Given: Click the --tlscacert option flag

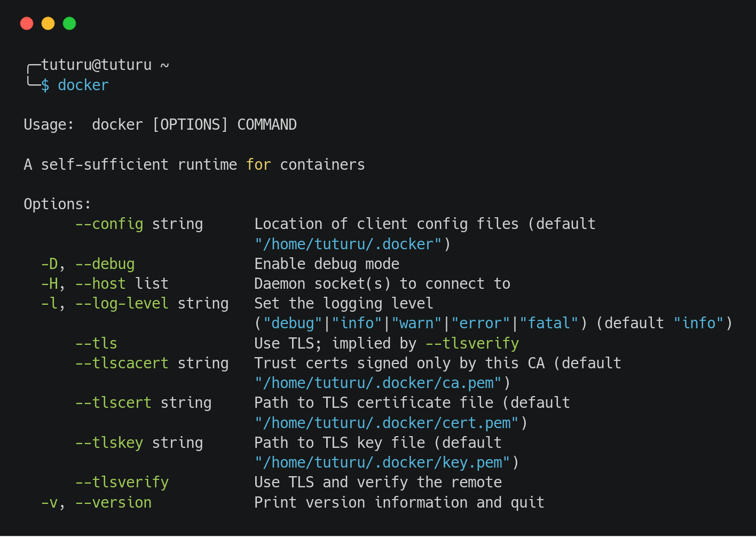Looking at the screenshot, I should click(x=122, y=364).
